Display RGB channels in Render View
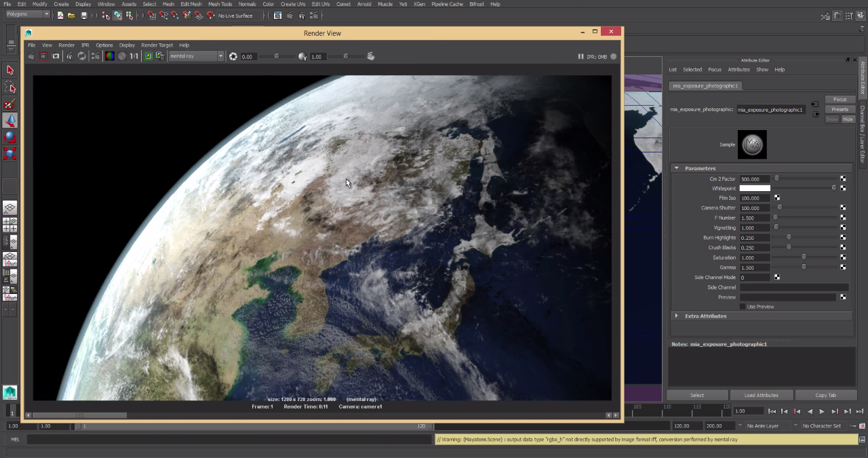Screen dimensions: 868x458 pyautogui.click(x=109, y=56)
